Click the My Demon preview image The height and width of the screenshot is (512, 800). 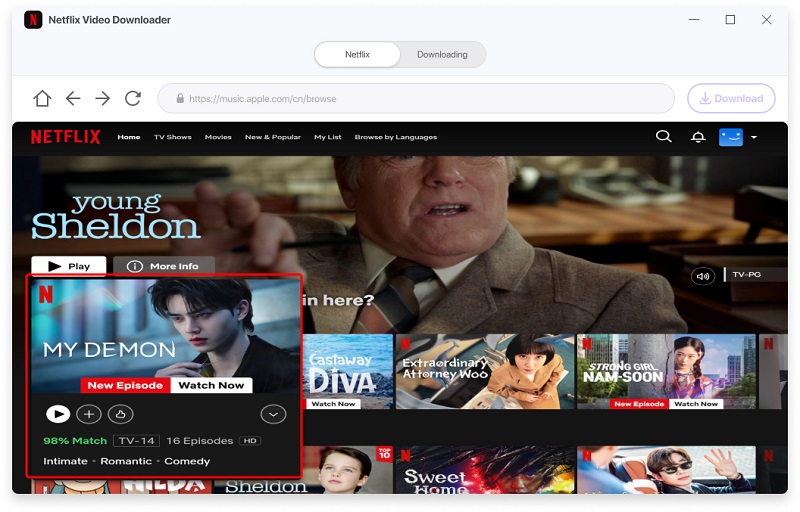tap(164, 336)
